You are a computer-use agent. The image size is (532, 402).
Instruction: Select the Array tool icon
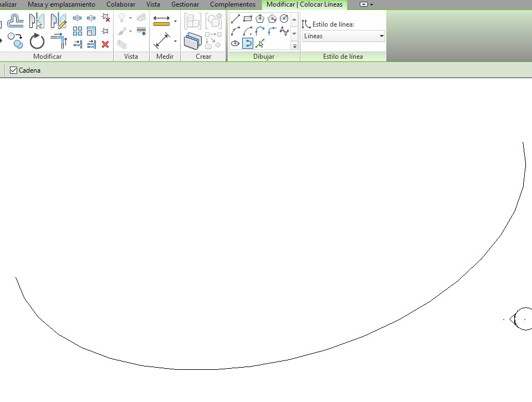[78, 31]
